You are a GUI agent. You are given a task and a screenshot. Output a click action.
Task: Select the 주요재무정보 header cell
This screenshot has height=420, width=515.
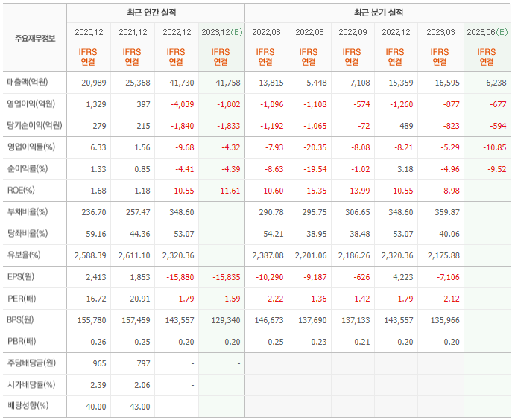(35, 39)
